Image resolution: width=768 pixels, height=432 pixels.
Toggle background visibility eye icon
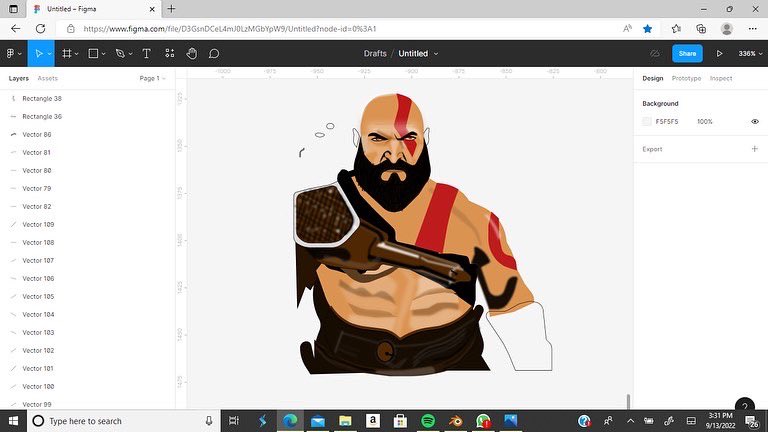tap(755, 121)
